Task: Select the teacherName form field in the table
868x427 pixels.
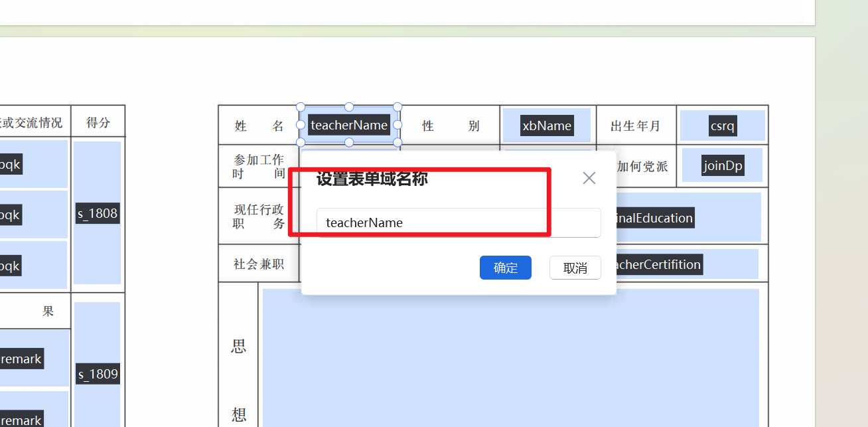Action: [x=349, y=125]
